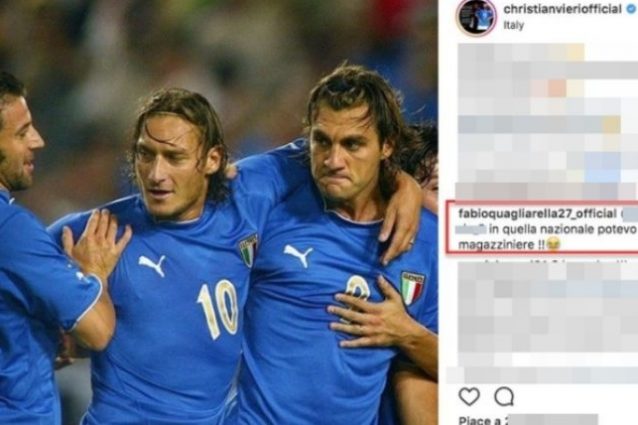638x425 pixels.
Task: Click the Puma logo on the right player's jersey
Action: tap(299, 255)
